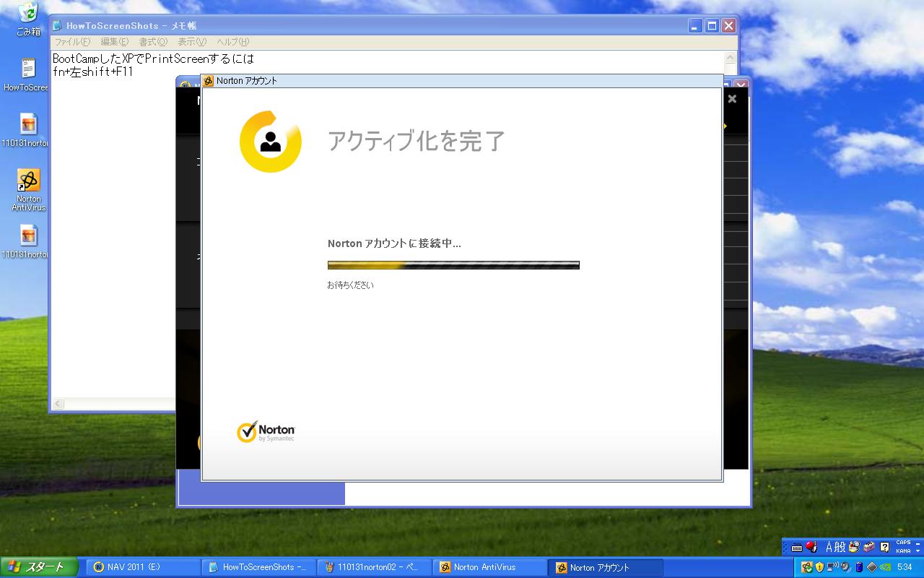Open the language bar options dropdown arrow
Viewport: 924px width, 578px height.
tap(918, 551)
